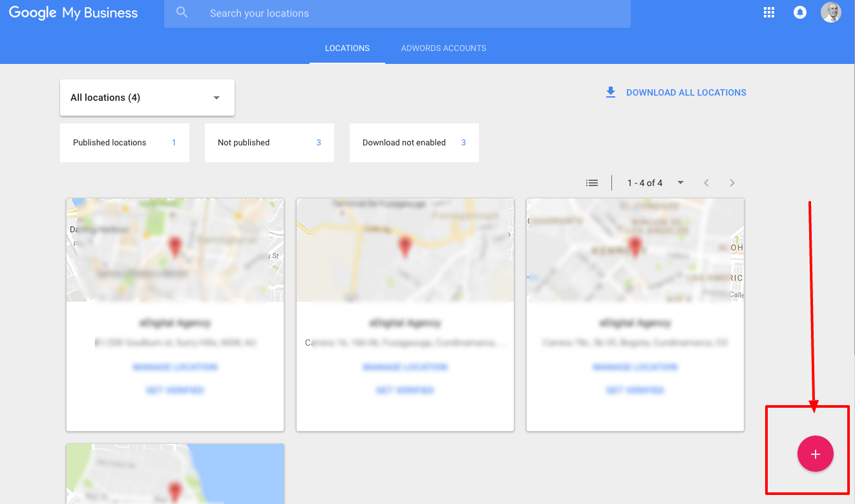
Task: Click the count 1 beside Published locations
Action: tap(174, 143)
